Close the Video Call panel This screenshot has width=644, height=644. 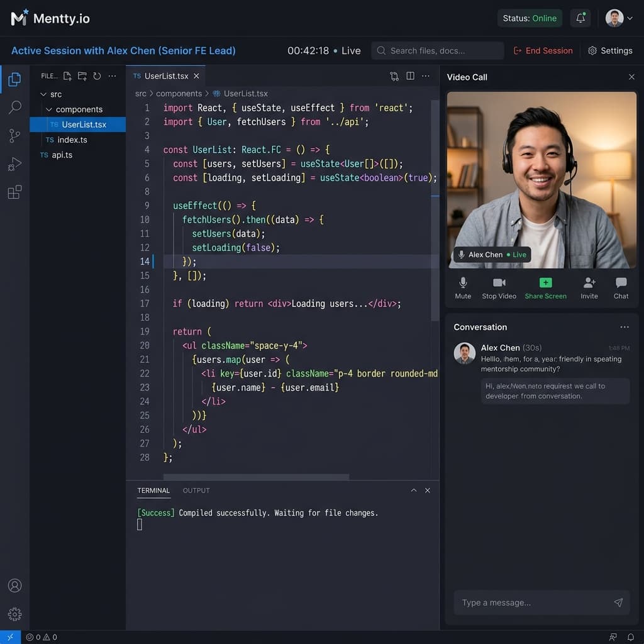click(x=631, y=77)
